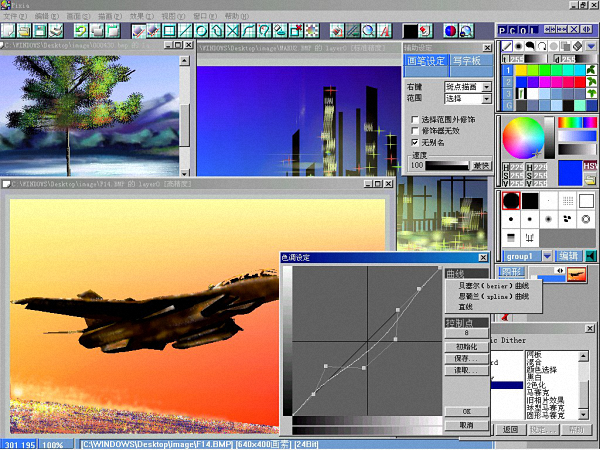Toggle the 修饰器无效 checkbox

click(415, 130)
